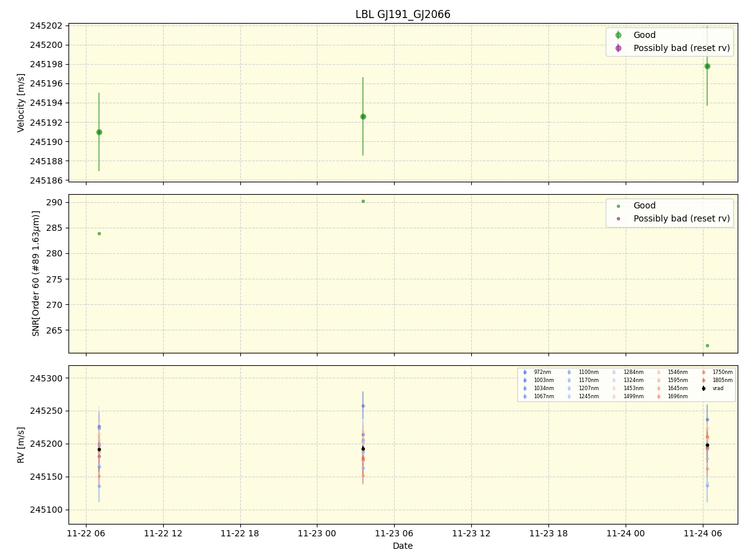
Task: Click the 1067nm legend marker
Action: point(525,396)
